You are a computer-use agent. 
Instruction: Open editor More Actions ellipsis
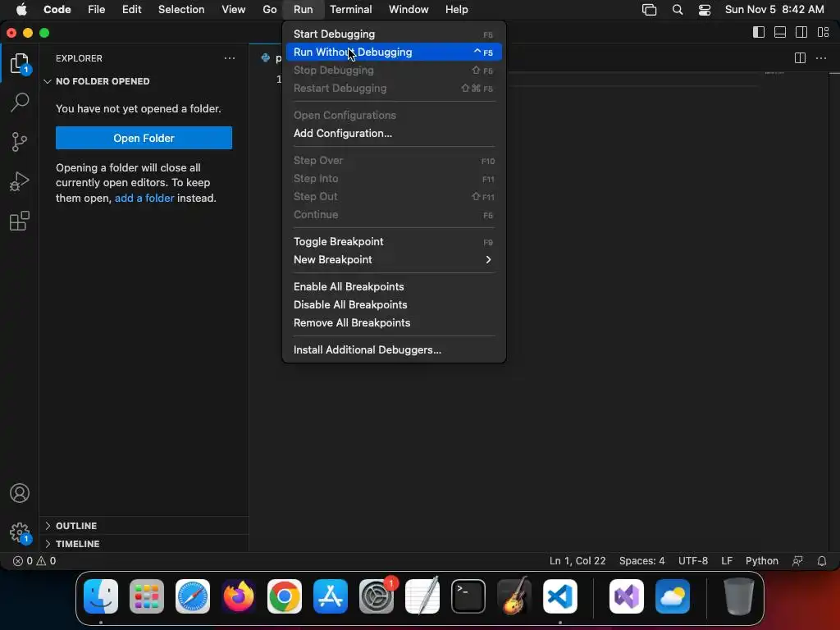(x=820, y=58)
